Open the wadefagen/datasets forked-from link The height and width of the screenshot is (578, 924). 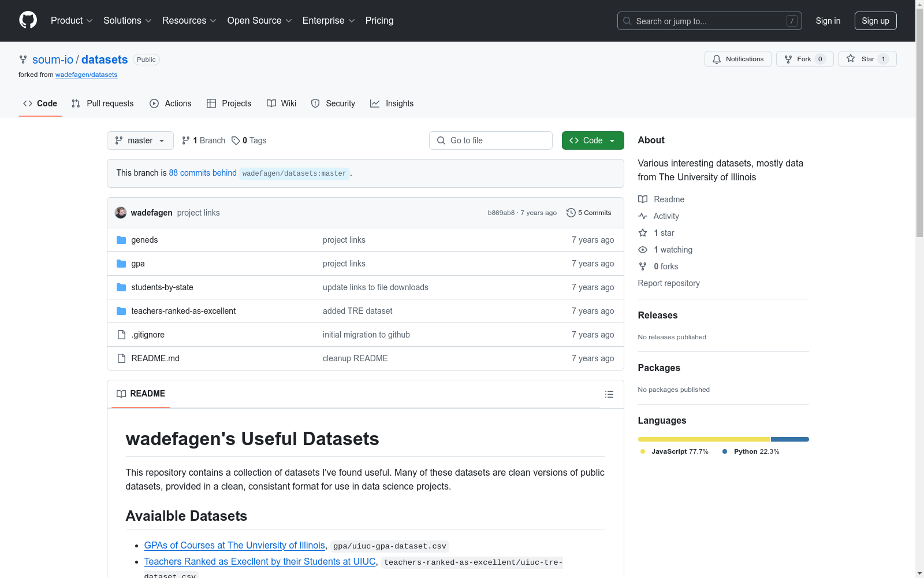click(86, 75)
